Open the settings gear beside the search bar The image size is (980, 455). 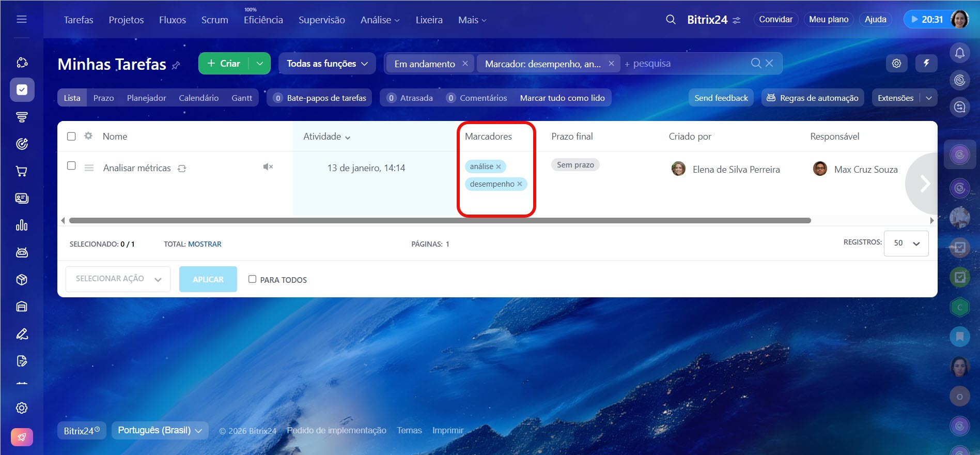coord(896,63)
